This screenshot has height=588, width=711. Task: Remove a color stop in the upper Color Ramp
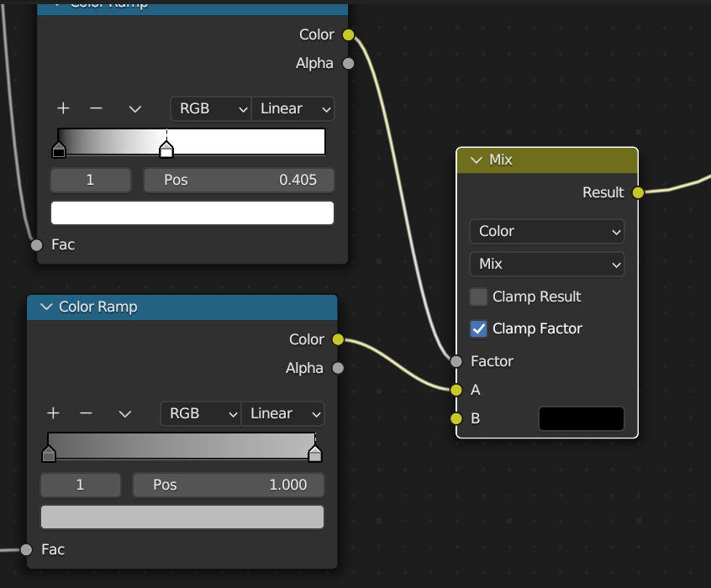coord(96,108)
